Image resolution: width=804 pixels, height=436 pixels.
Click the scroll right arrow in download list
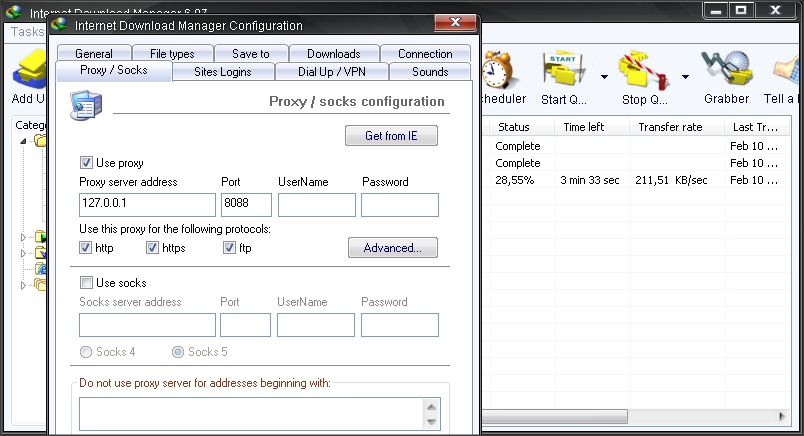[x=781, y=416]
